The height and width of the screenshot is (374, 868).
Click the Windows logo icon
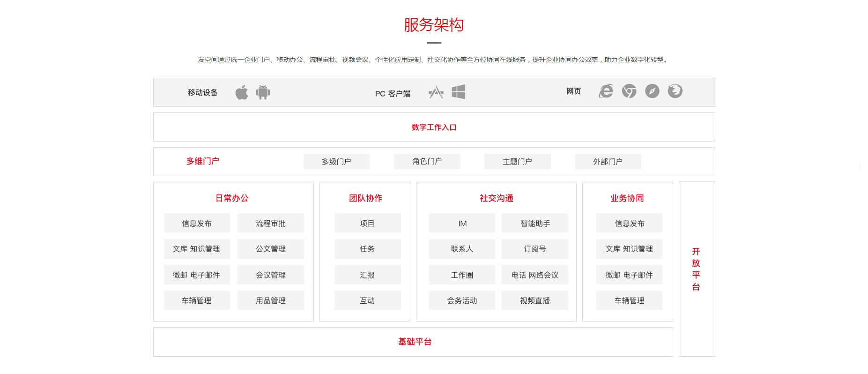[458, 92]
